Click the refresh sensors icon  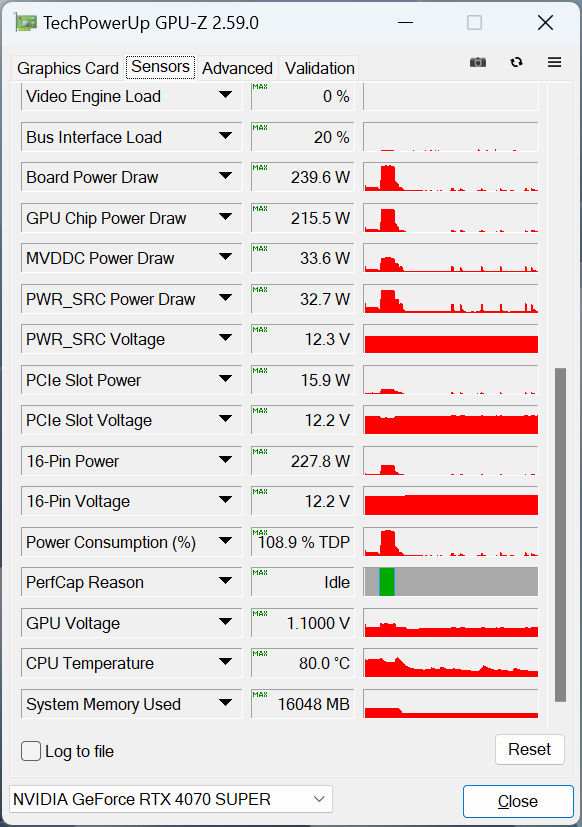(x=517, y=62)
